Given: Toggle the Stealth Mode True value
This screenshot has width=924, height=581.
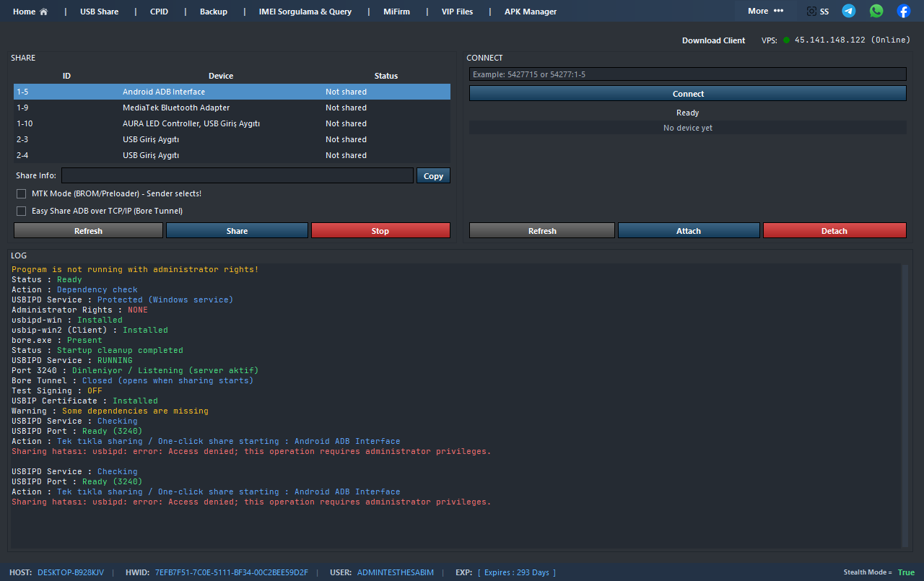Looking at the screenshot, I should click(x=906, y=572).
